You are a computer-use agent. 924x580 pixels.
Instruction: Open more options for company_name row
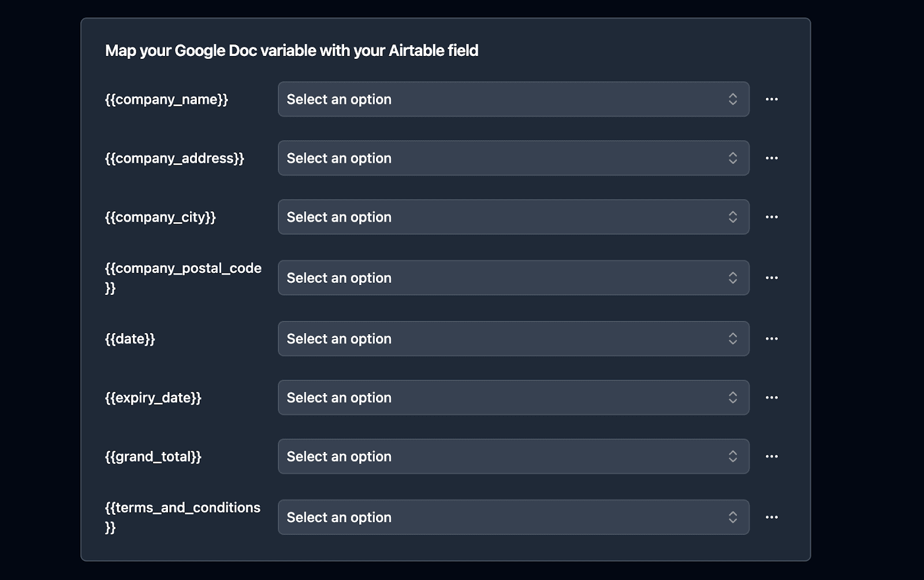click(772, 99)
